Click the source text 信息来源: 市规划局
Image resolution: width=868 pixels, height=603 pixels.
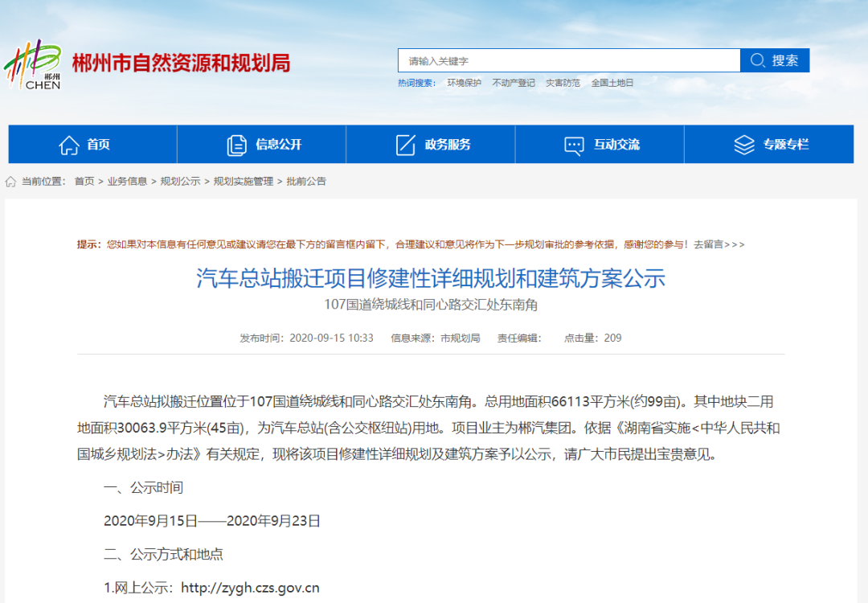coord(435,338)
